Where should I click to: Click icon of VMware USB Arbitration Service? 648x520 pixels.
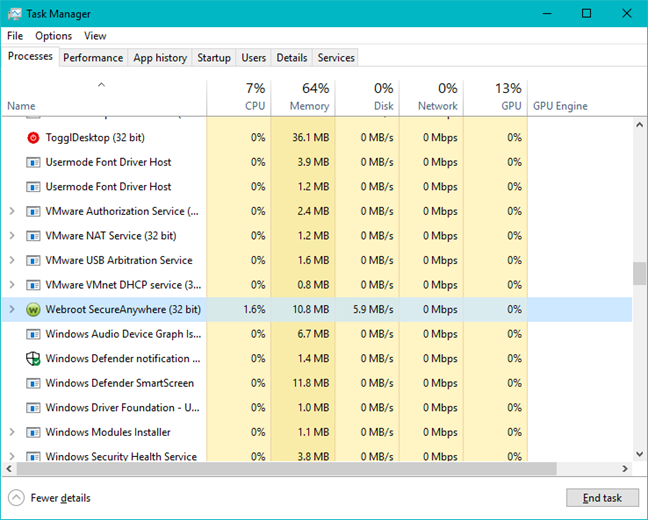click(x=33, y=261)
